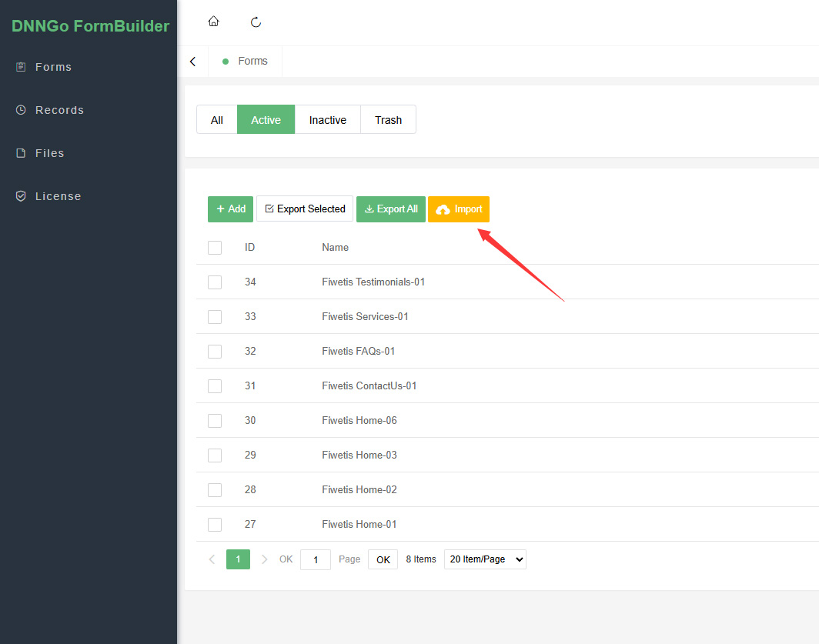Viewport: 819px width, 644px height.
Task: Click the orange Import button
Action: tap(459, 209)
